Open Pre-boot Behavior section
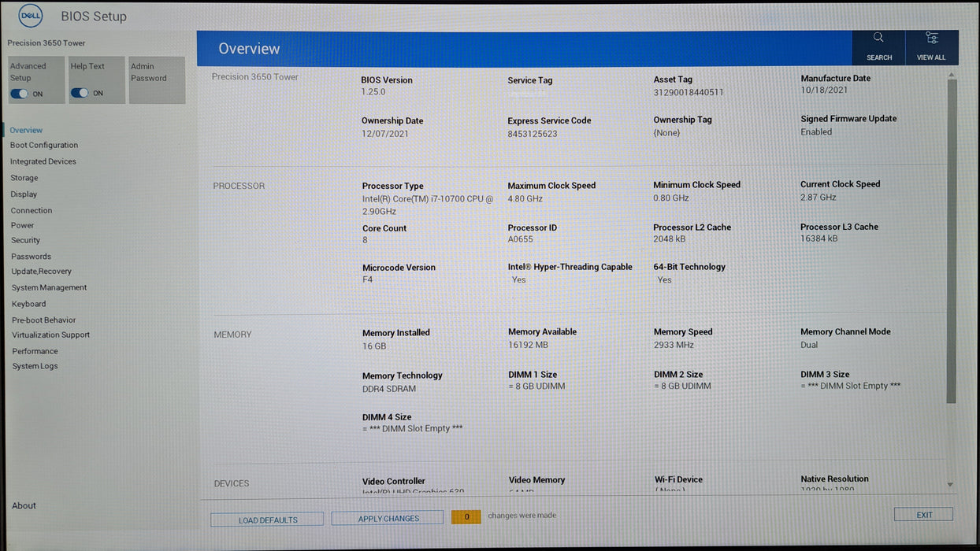This screenshot has width=980, height=551. [x=44, y=320]
